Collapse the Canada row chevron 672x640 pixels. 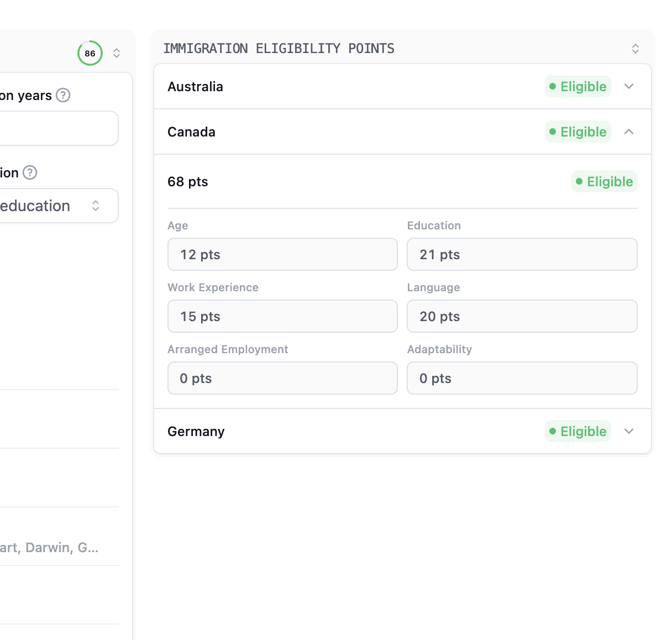629,132
